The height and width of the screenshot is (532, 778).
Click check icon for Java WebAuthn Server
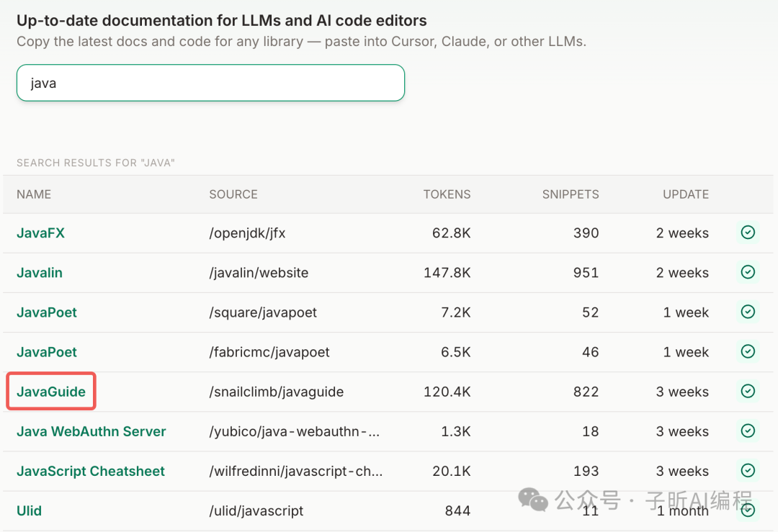[x=748, y=430]
